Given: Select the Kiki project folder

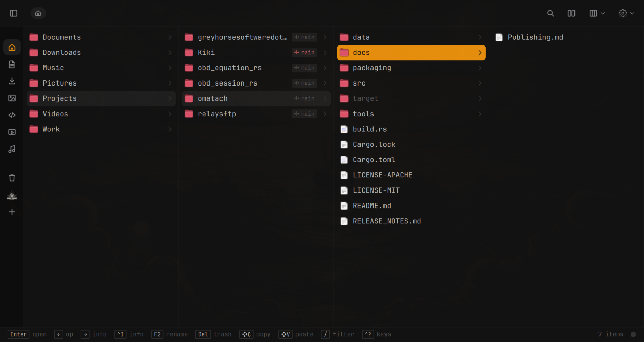Looking at the screenshot, I should [x=256, y=53].
